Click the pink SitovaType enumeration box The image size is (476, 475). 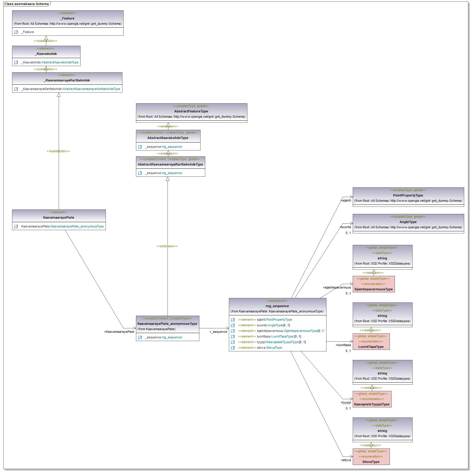point(371,457)
